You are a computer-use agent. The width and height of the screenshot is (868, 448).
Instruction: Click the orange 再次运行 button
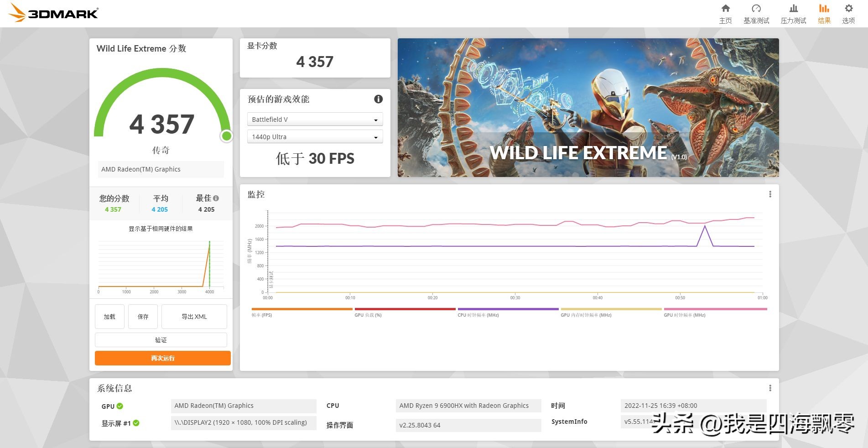pyautogui.click(x=162, y=358)
